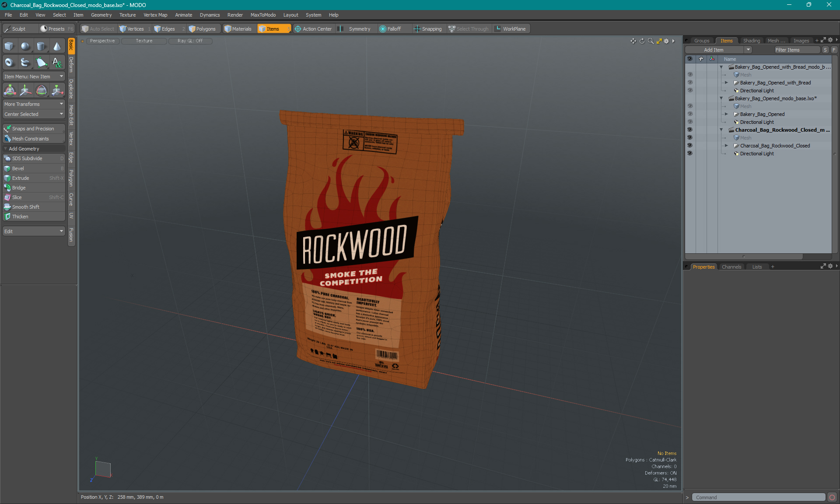
Task: Click the Command input field
Action: pos(758,497)
